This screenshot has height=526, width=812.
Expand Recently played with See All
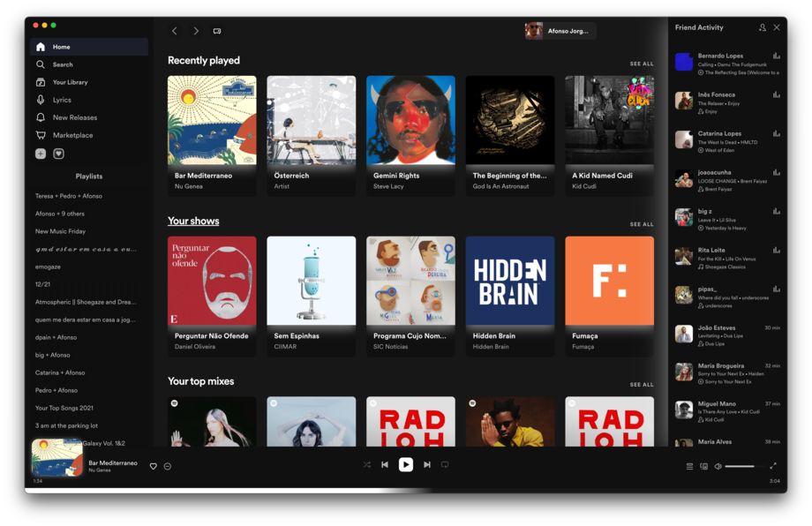pyautogui.click(x=642, y=64)
